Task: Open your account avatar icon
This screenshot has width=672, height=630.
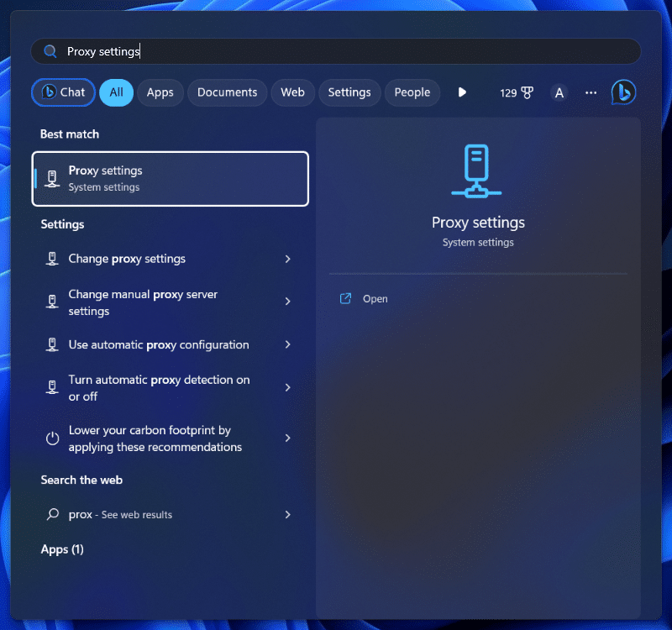Action: point(559,92)
